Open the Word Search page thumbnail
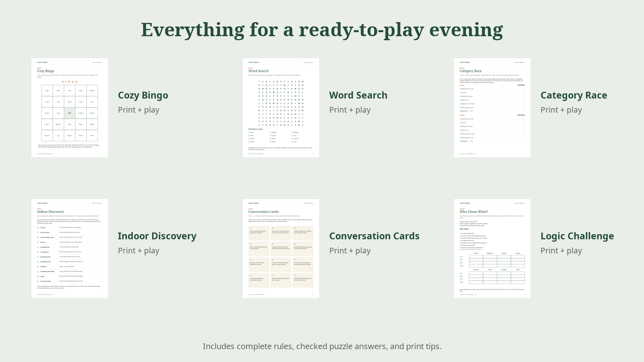 coord(281,108)
